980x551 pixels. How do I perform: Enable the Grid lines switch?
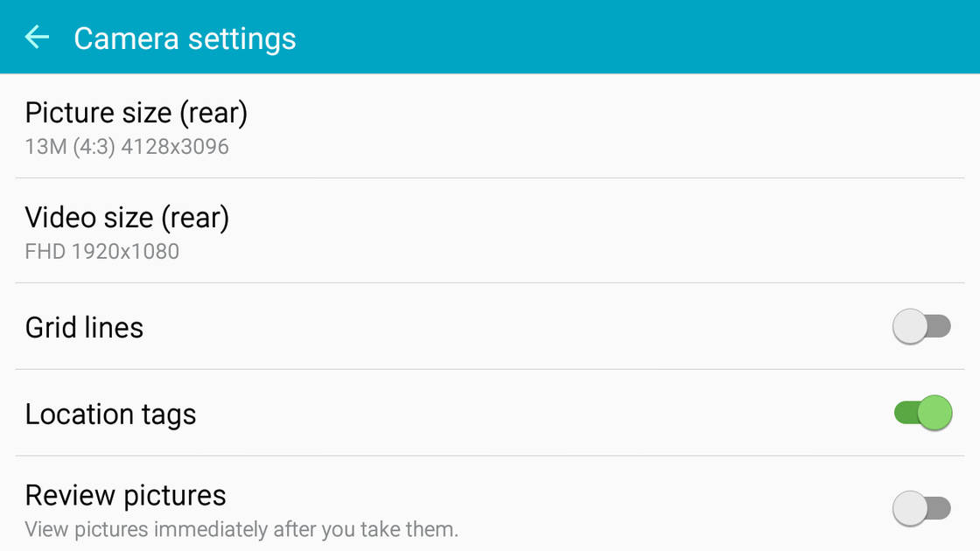(921, 327)
